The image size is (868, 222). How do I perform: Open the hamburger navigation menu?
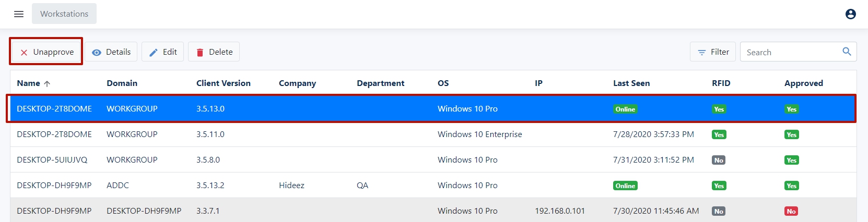click(x=19, y=14)
